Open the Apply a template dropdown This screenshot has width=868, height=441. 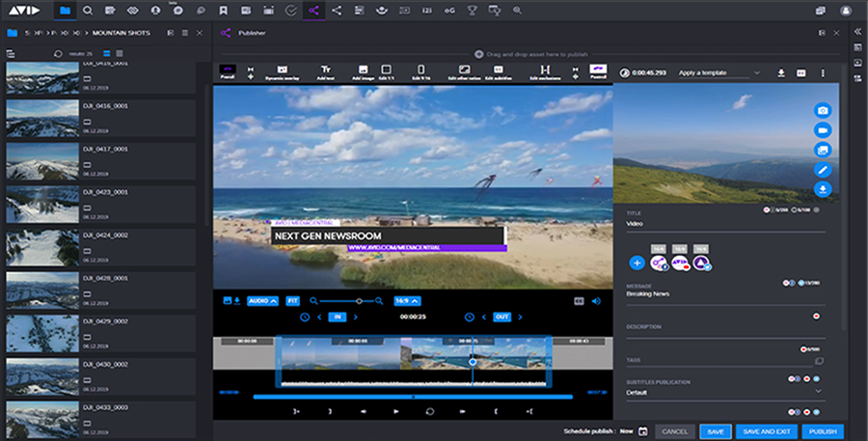[x=719, y=72]
